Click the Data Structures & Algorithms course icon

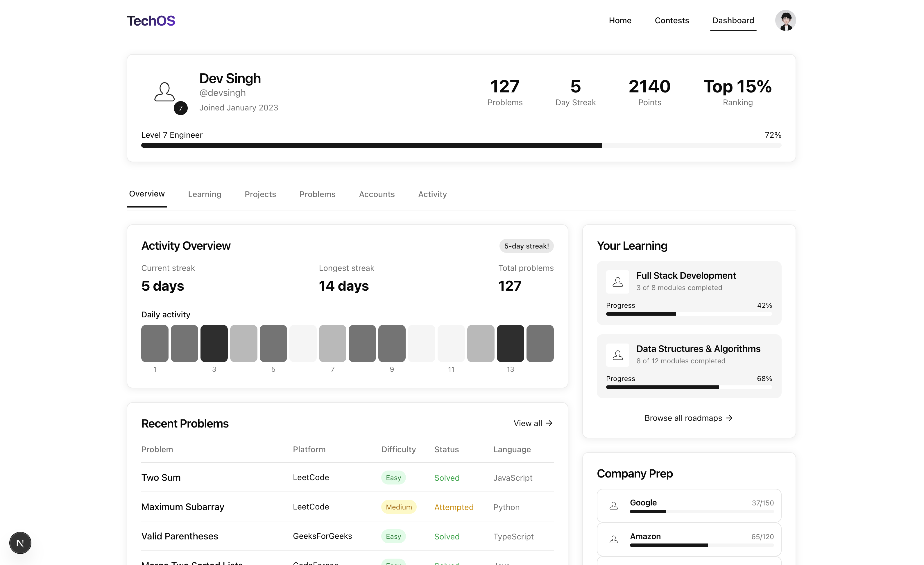coord(618,355)
